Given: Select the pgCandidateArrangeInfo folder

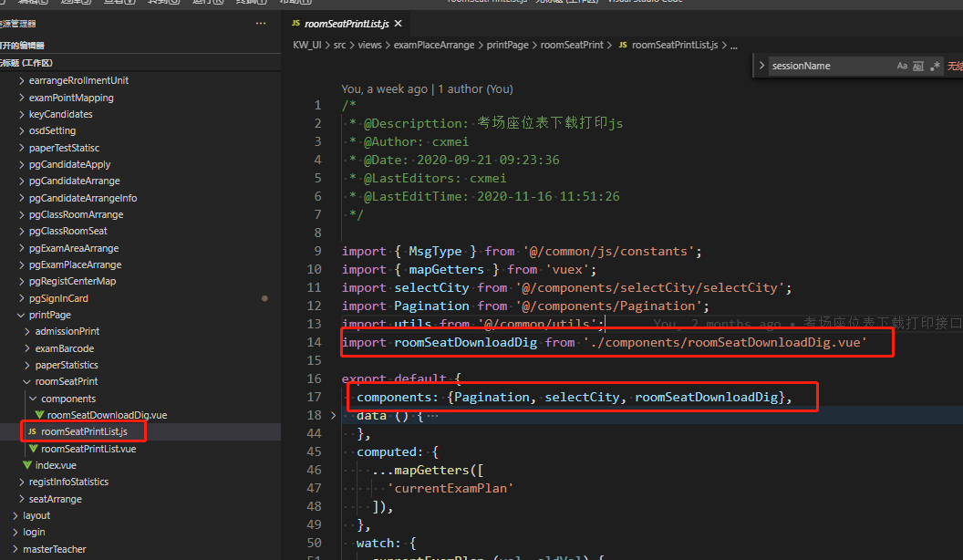Looking at the screenshot, I should [x=83, y=198].
